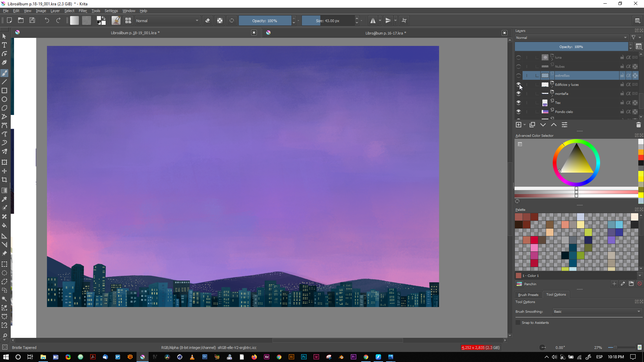Show visibility of the luna layer
644x362 pixels.
coord(519,57)
